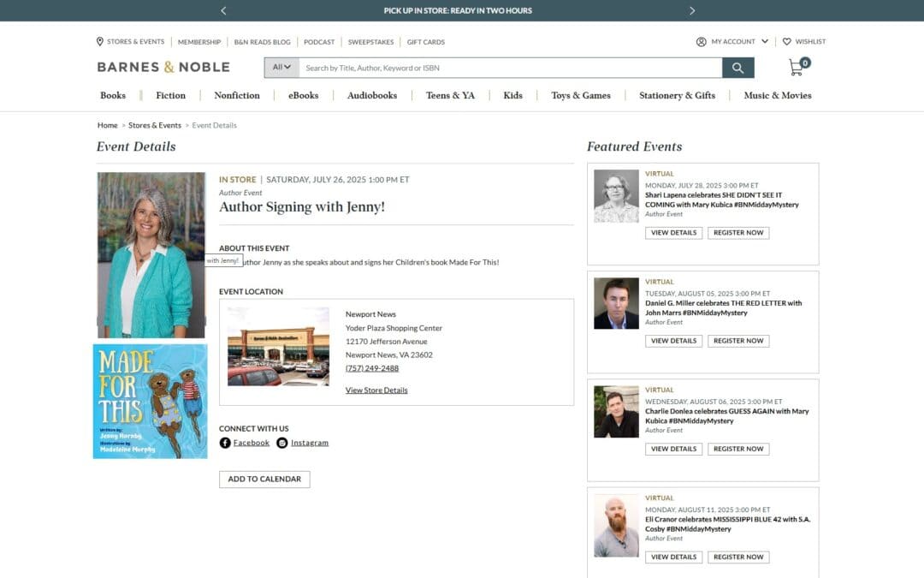Open Shari Lapena SHE DIDN'T SEE IT COMING title
The width and height of the screenshot is (924, 578).
[x=722, y=200]
